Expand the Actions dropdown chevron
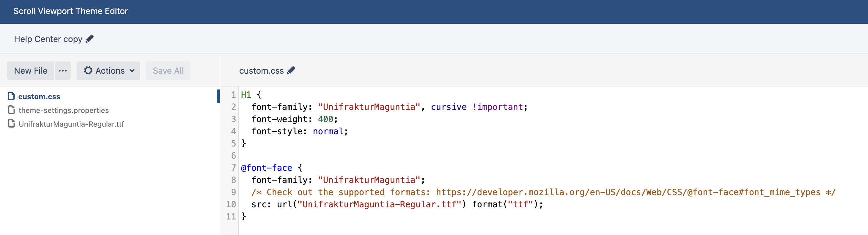The image size is (868, 235). point(132,71)
